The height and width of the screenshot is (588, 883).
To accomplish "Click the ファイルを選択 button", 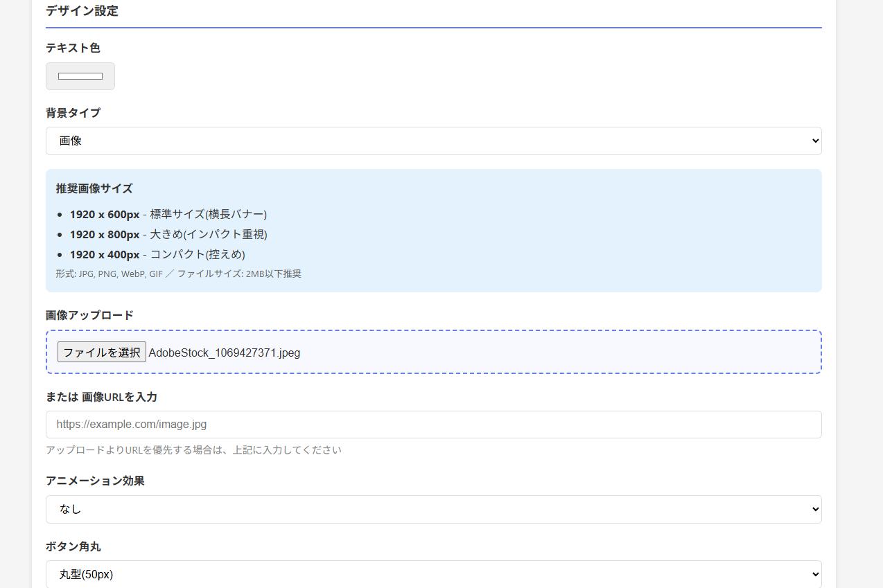I will click(x=102, y=353).
